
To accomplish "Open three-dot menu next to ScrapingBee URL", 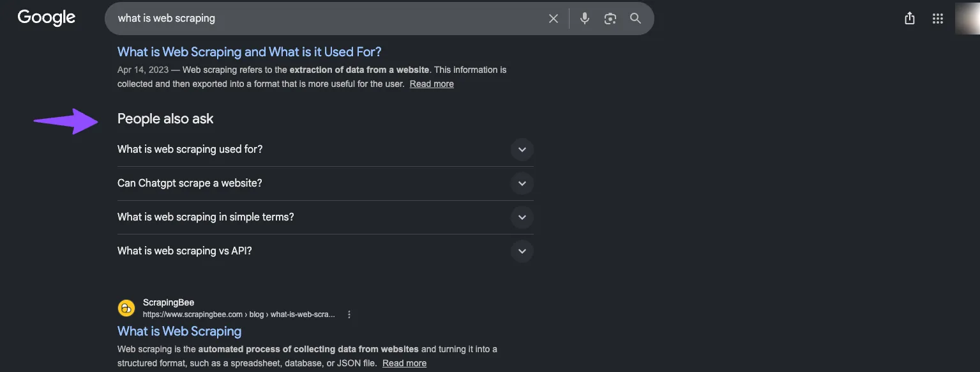I will [x=349, y=314].
